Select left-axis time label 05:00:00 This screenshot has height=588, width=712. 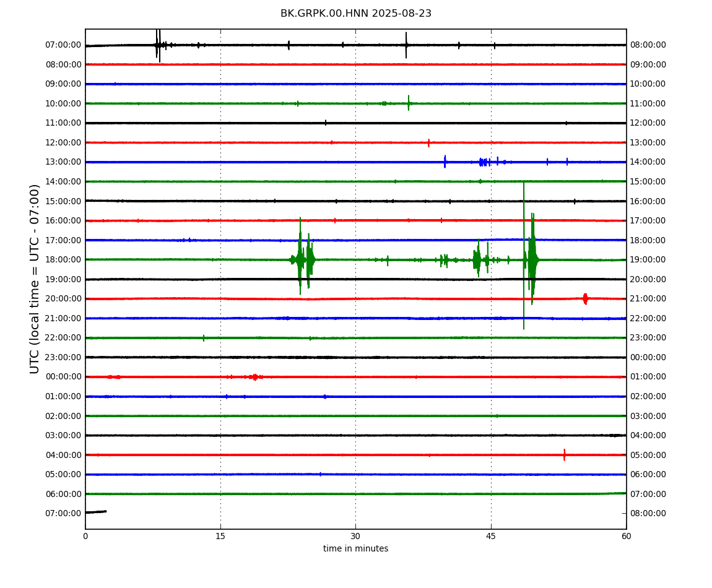[x=64, y=475]
